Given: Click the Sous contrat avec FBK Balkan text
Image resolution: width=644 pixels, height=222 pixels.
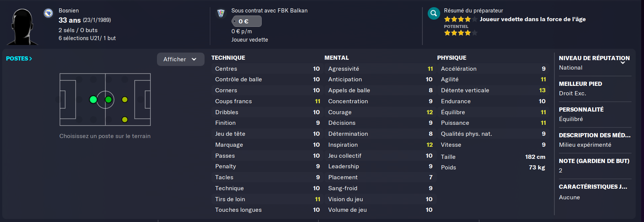Looking at the screenshot, I should pos(269,11).
